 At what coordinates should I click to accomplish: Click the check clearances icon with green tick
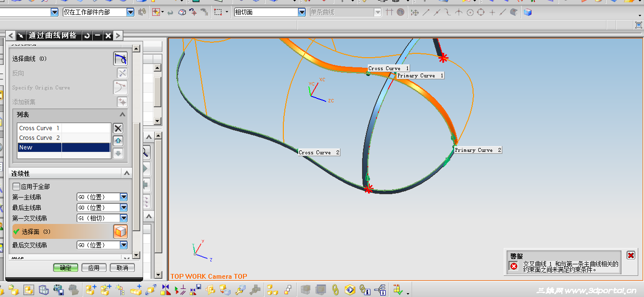(398, 290)
